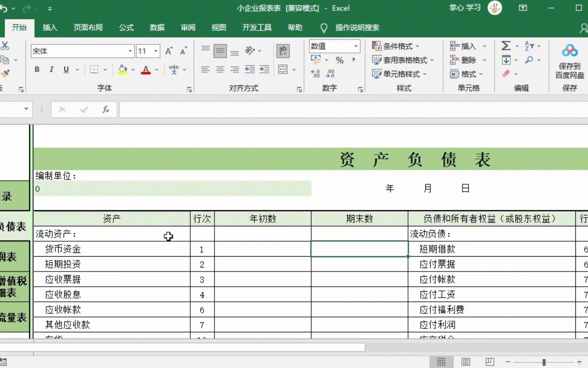Image resolution: width=588 pixels, height=368 pixels.
Task: Apply fill color to selected cell
Action: 122,70
